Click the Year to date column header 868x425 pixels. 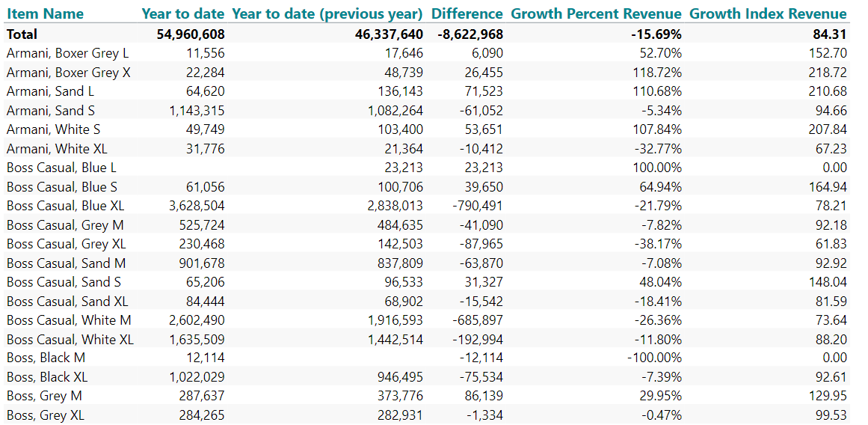pyautogui.click(x=183, y=13)
